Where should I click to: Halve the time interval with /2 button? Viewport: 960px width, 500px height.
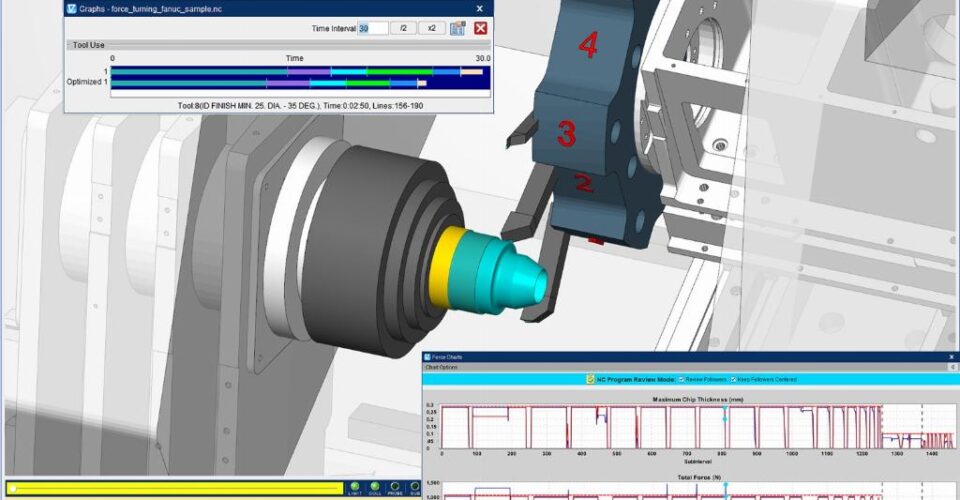(x=403, y=28)
